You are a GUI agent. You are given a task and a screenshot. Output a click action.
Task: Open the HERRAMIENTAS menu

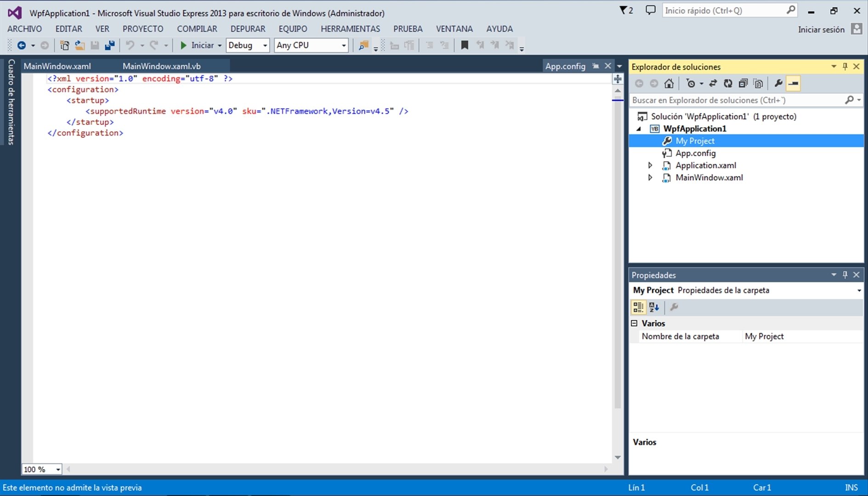(350, 28)
